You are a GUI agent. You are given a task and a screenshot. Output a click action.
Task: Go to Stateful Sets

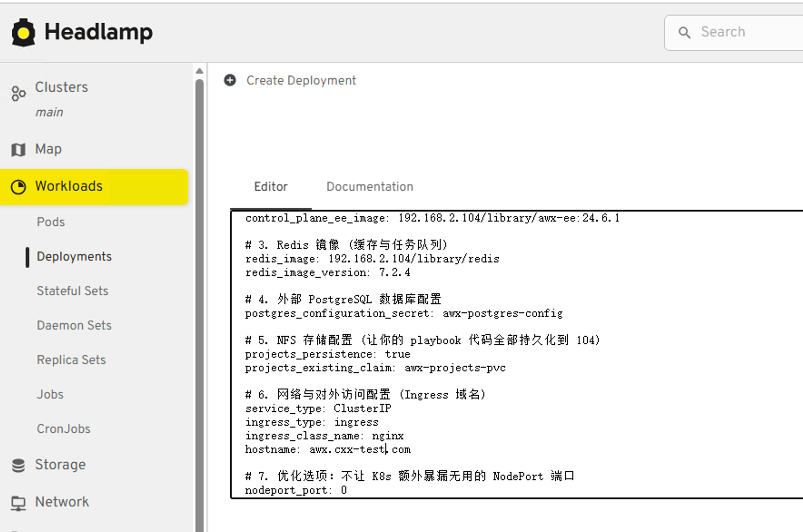[x=73, y=291]
